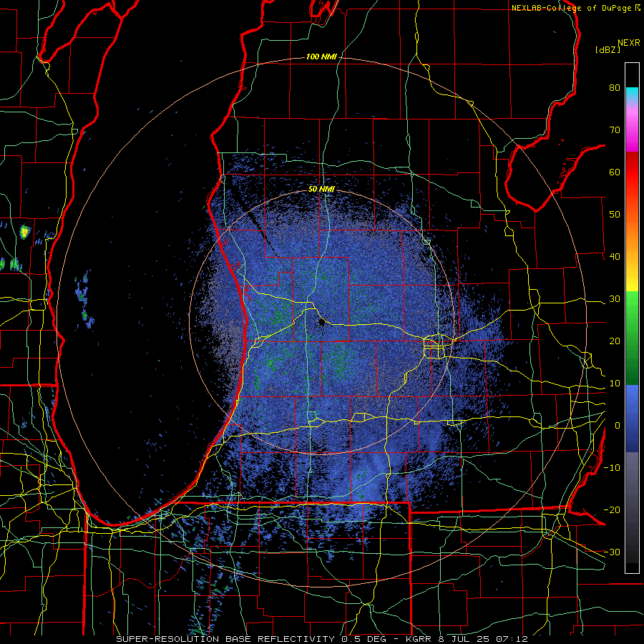644x644 pixels.
Task: Click the 60 dBZ scale value
Action: click(x=615, y=172)
